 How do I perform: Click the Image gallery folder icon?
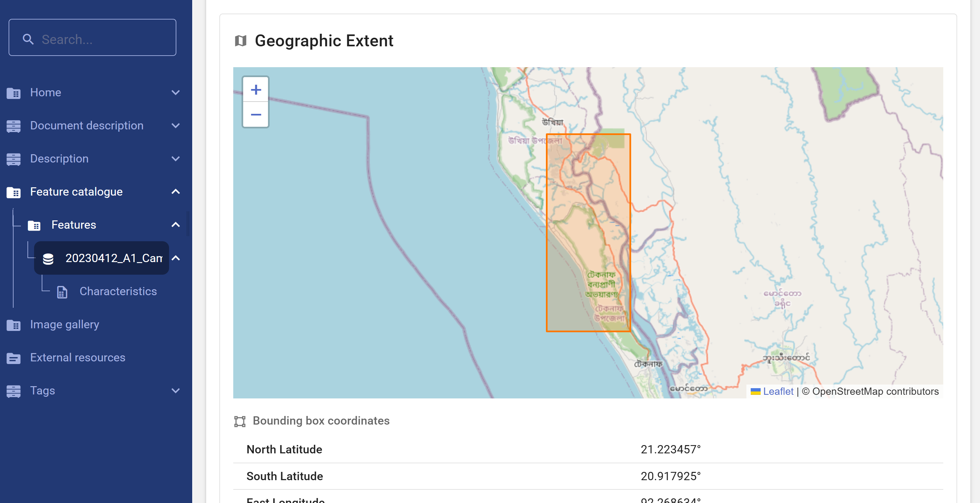click(x=14, y=325)
